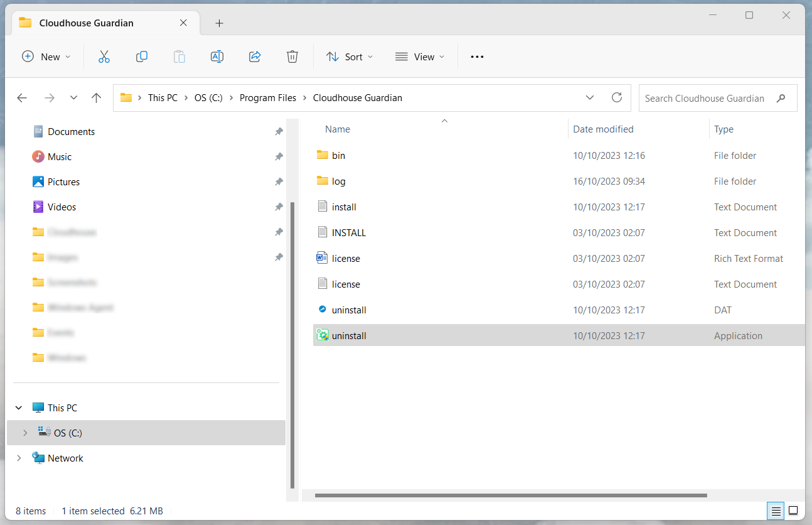Click the Copy icon in toolbar

tap(142, 57)
